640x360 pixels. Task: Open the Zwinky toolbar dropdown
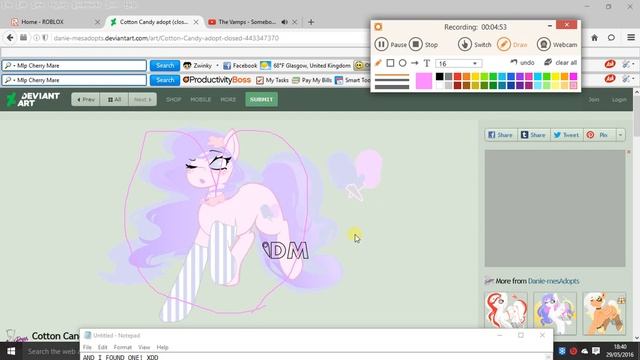tap(217, 65)
